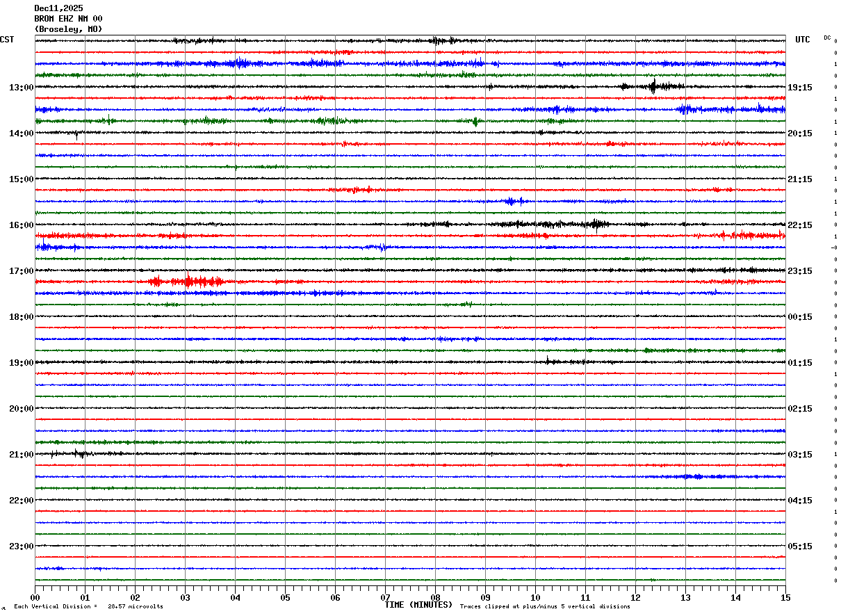Screen dimensions: 841x616
Task: Click the 20:15 UTC time label
Action: click(799, 133)
